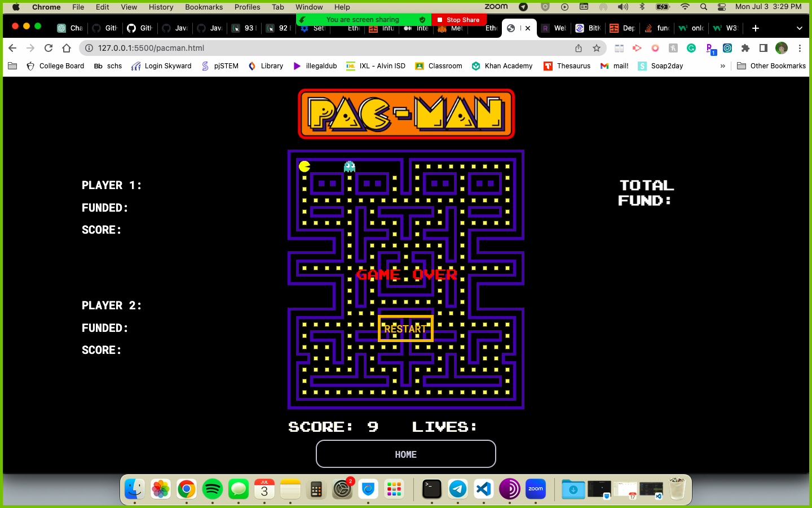
Task: Open Terminal from the Dock
Action: (x=432, y=489)
